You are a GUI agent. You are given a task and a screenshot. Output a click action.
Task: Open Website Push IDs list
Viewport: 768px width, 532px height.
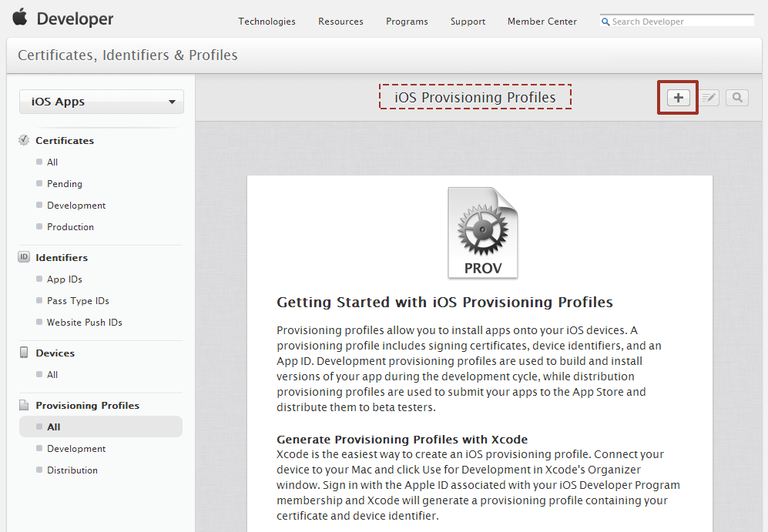pos(84,322)
